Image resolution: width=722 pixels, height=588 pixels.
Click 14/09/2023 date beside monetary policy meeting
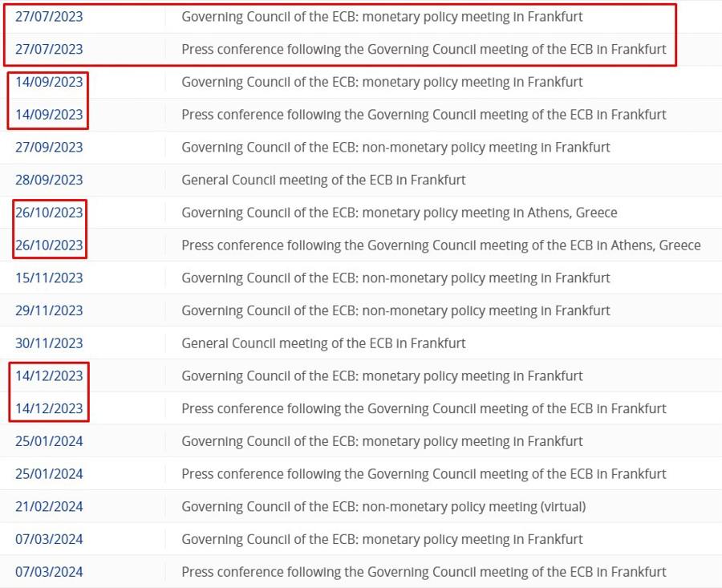pos(49,82)
